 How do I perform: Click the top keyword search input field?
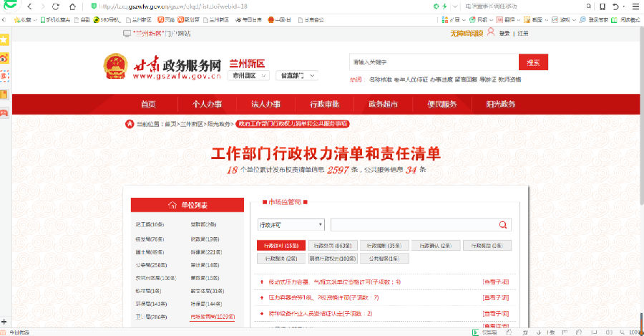click(433, 62)
